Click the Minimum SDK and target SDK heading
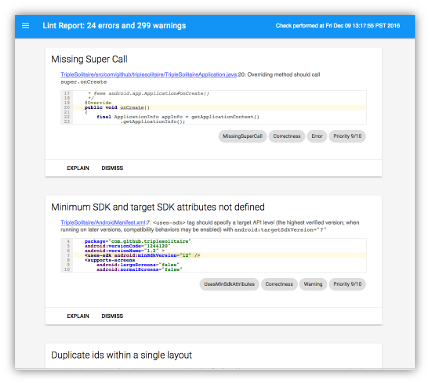This screenshot has height=385, width=430. (x=158, y=207)
